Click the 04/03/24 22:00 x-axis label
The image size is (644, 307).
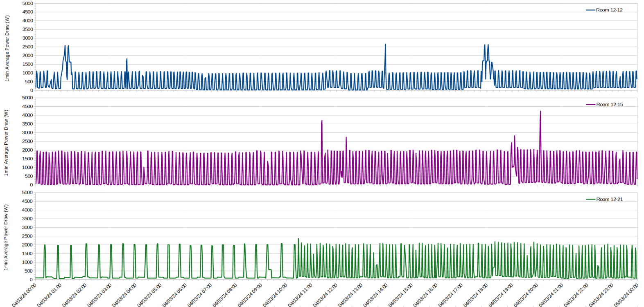576,295
